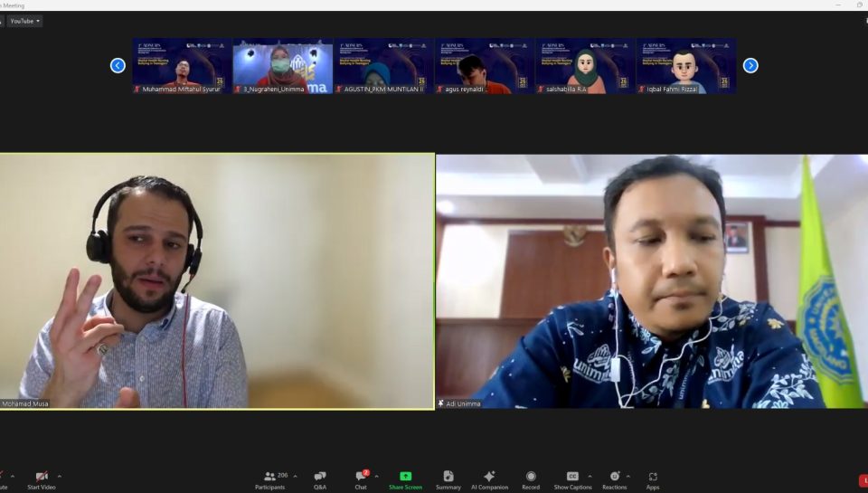Image resolution: width=868 pixels, height=493 pixels.
Task: Open the Reactions picker
Action: click(614, 479)
